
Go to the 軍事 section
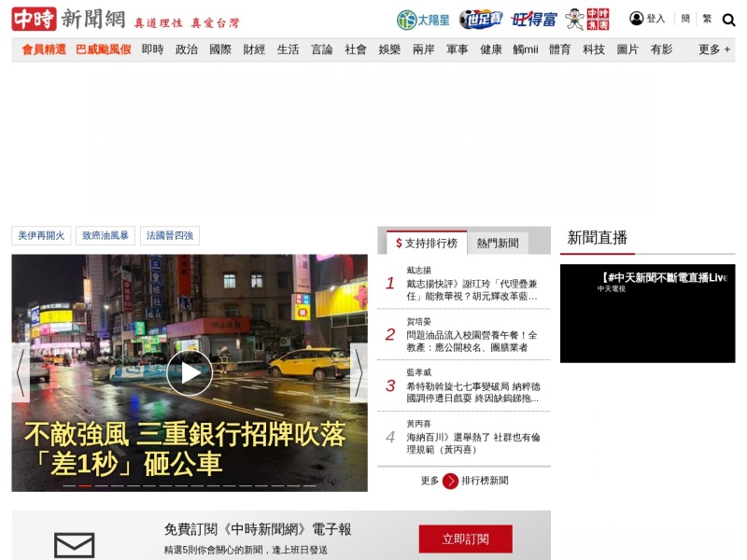457,49
